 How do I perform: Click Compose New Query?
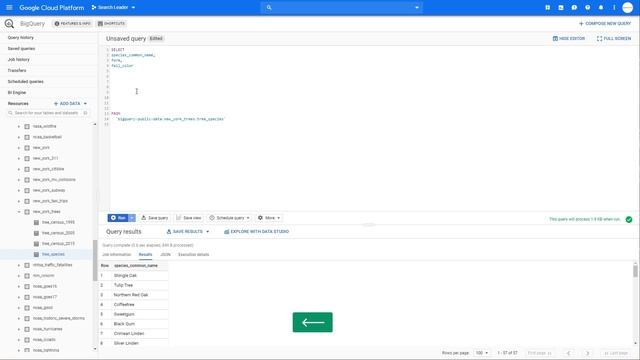click(x=605, y=24)
